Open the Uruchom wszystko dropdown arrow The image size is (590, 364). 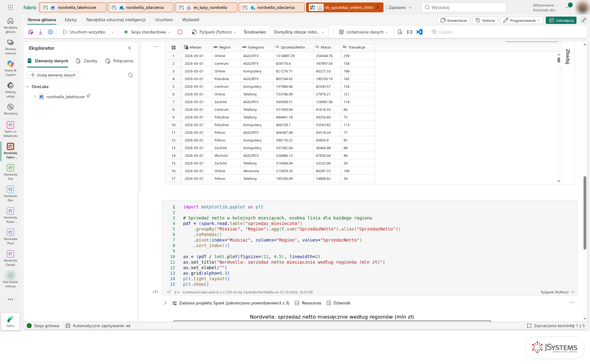pos(113,32)
